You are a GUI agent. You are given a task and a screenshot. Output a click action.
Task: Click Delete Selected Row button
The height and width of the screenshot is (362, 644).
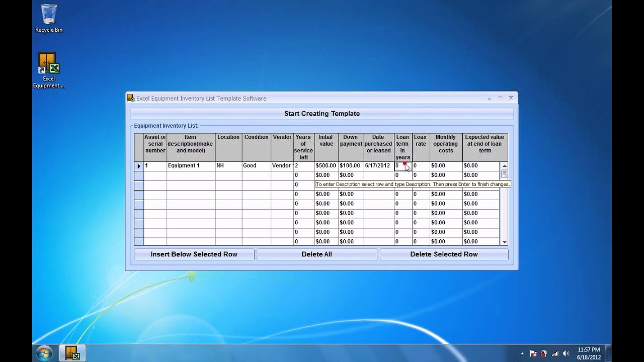[444, 254]
